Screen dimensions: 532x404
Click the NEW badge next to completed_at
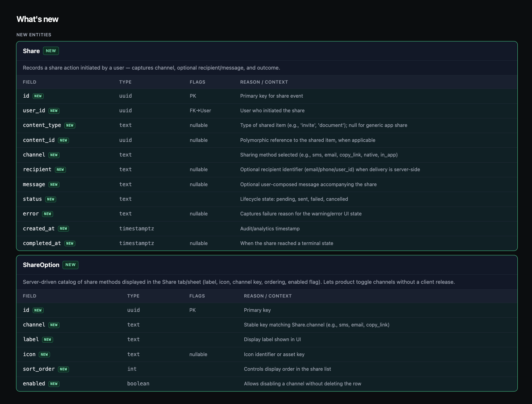tap(70, 243)
